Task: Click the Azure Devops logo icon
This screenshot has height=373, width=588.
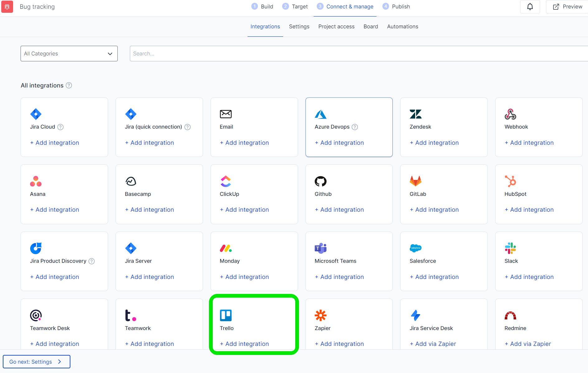Action: (320, 114)
